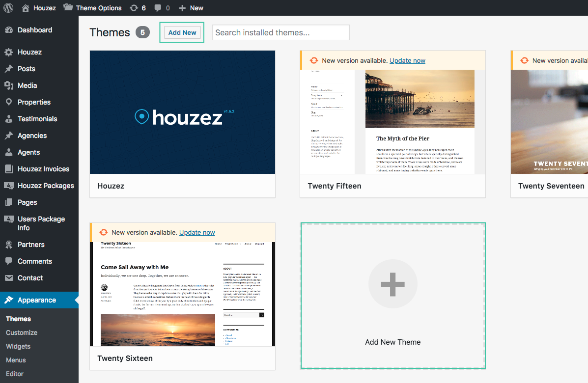Click the plus icon beside New
The width and height of the screenshot is (588, 383).
(x=182, y=8)
